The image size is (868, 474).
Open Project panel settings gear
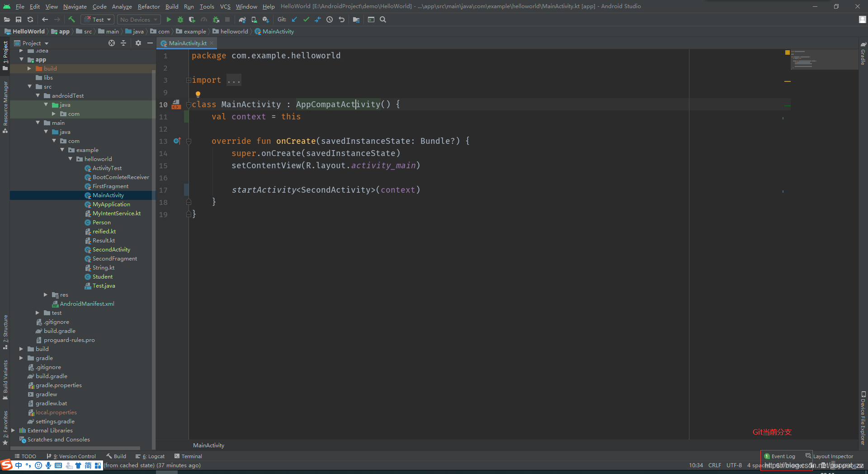click(138, 43)
